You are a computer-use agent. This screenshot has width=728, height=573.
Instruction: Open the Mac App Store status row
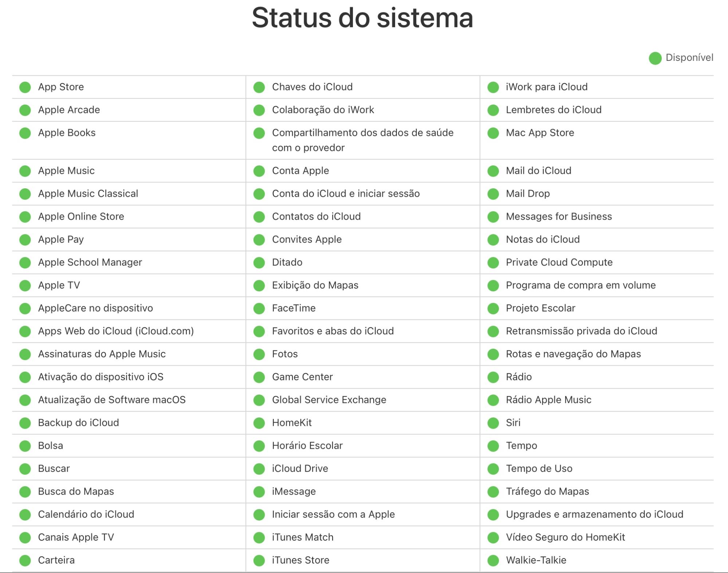(x=539, y=133)
